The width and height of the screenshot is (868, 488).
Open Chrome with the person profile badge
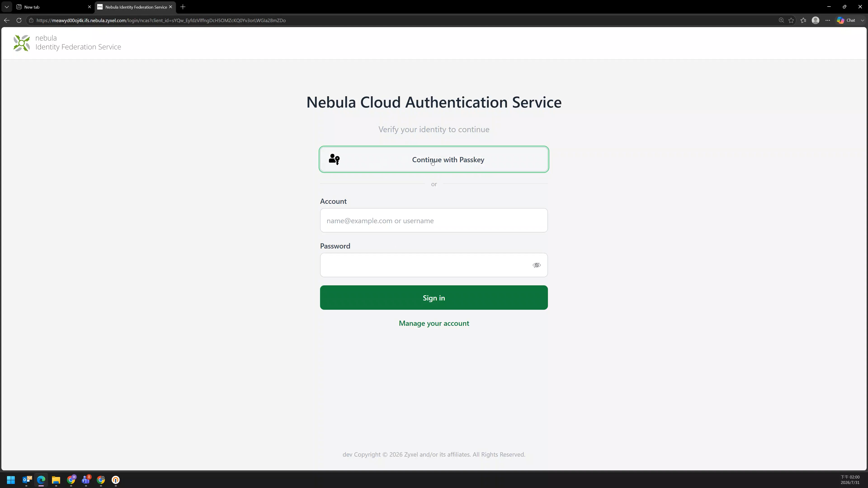pyautogui.click(x=101, y=480)
